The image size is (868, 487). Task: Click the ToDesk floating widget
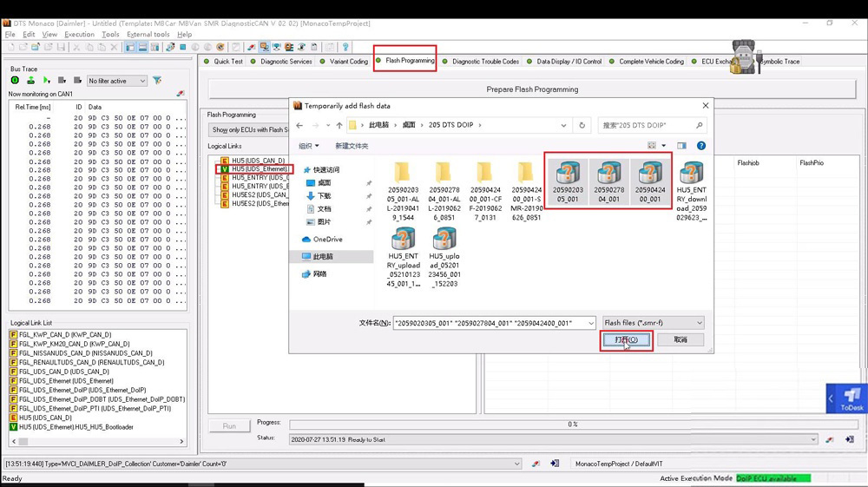pos(847,398)
